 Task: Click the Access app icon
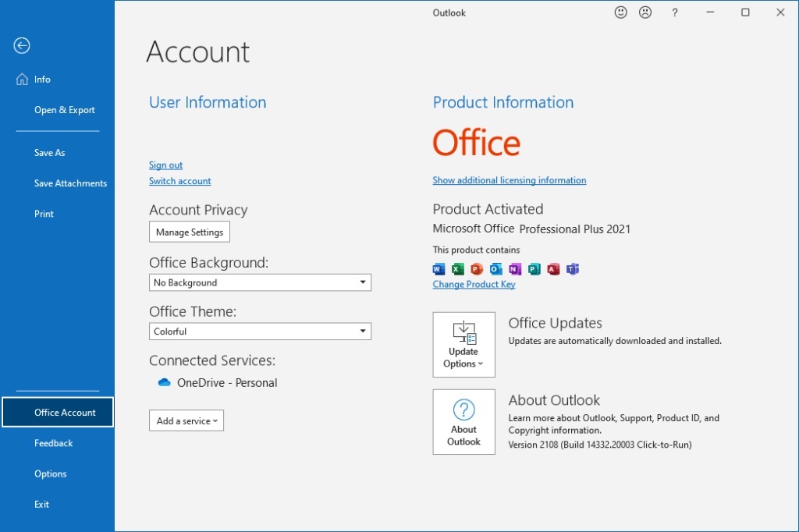[x=553, y=269]
